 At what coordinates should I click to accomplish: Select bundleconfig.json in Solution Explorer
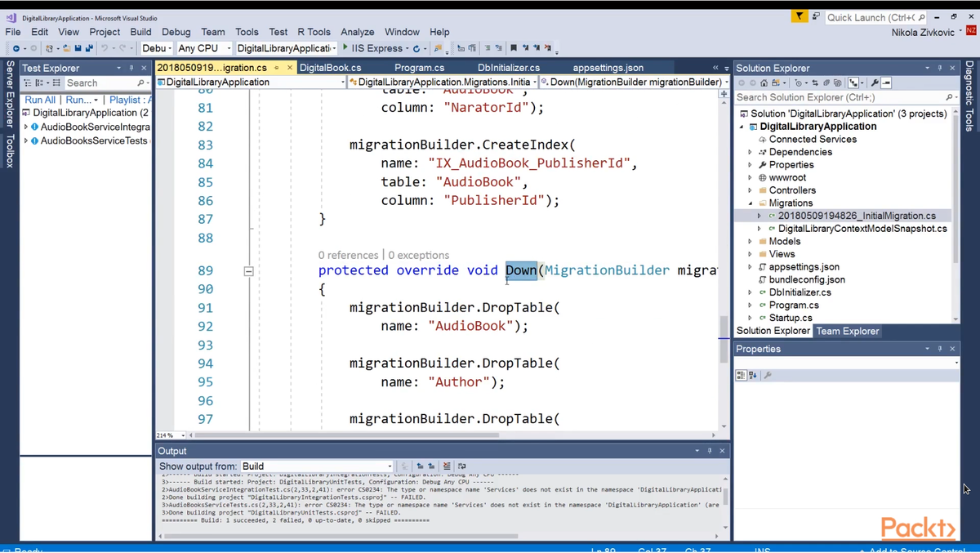coord(807,279)
